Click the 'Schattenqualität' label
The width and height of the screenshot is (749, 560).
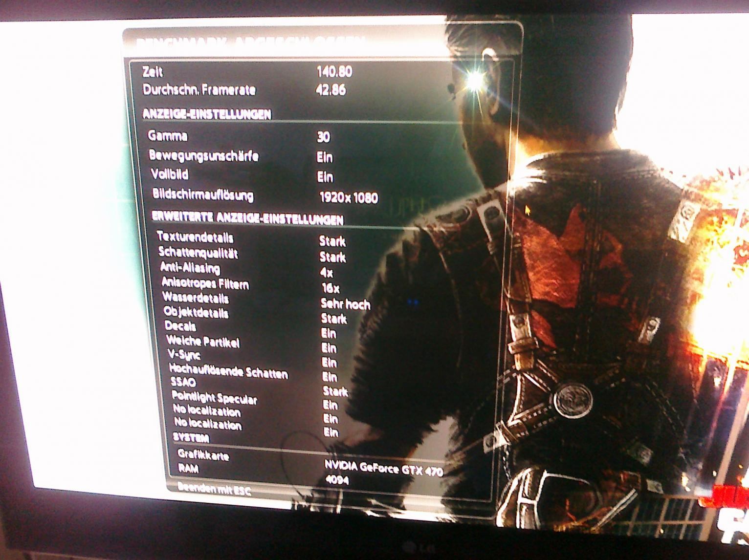point(198,253)
